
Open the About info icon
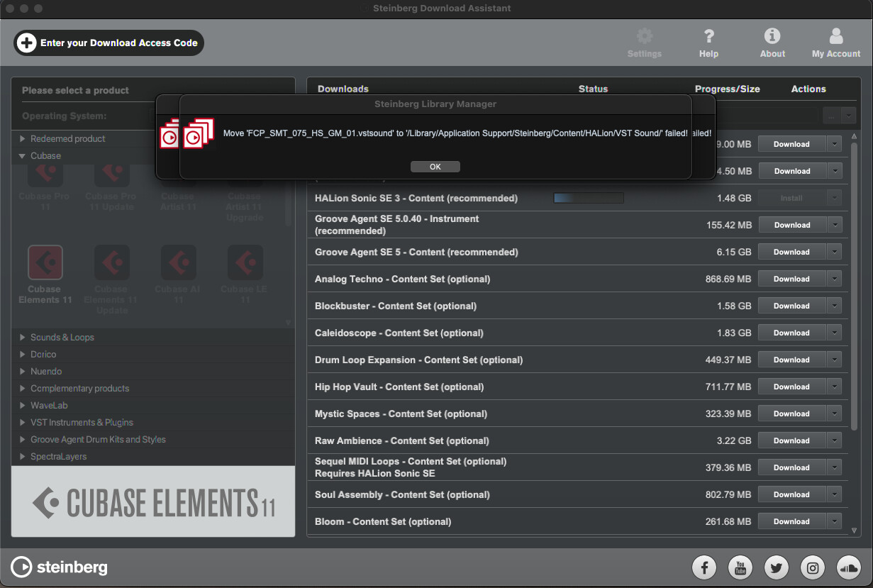(x=772, y=36)
